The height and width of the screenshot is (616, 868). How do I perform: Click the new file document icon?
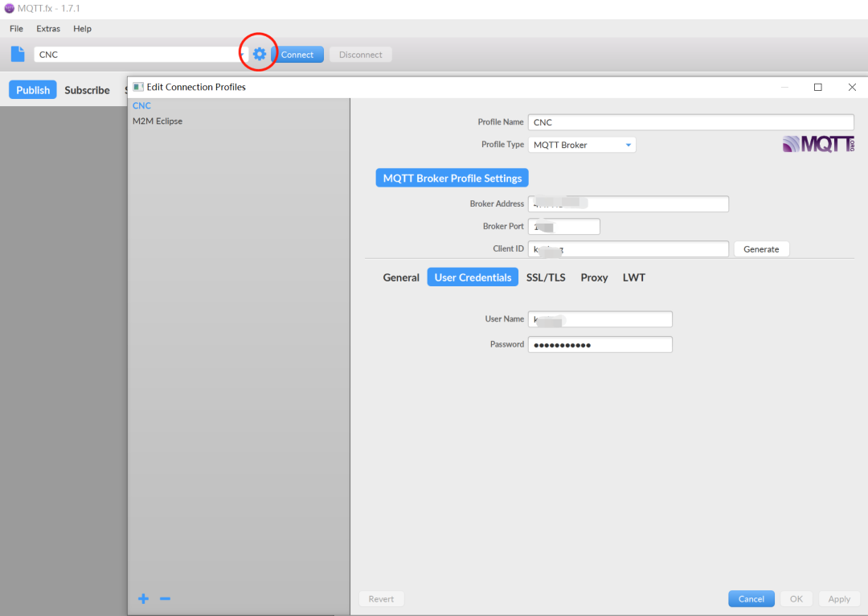18,54
